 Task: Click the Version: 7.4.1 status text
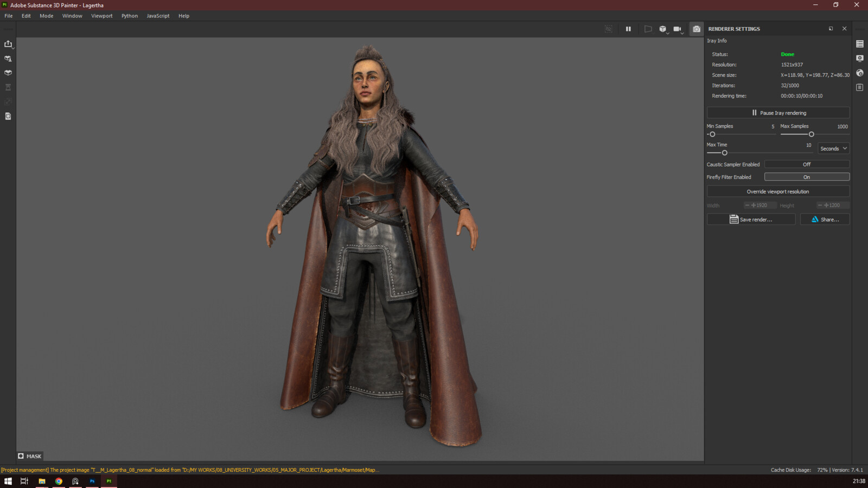click(847, 470)
